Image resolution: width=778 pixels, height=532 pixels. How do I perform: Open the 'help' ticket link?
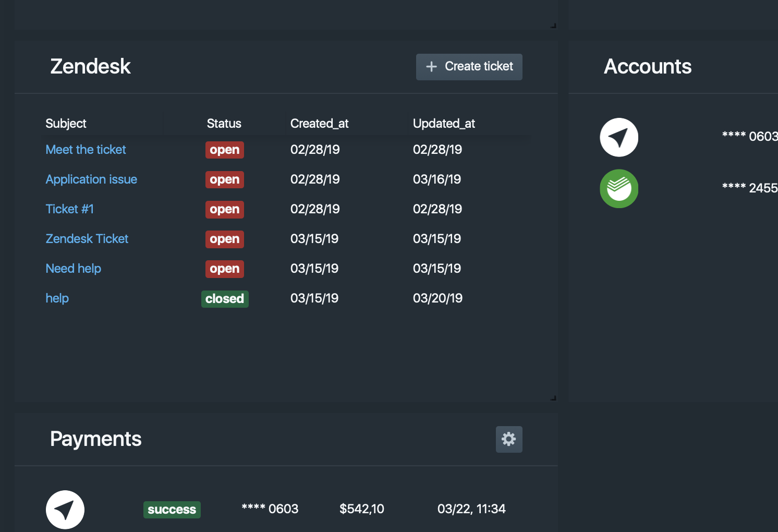pyautogui.click(x=57, y=298)
